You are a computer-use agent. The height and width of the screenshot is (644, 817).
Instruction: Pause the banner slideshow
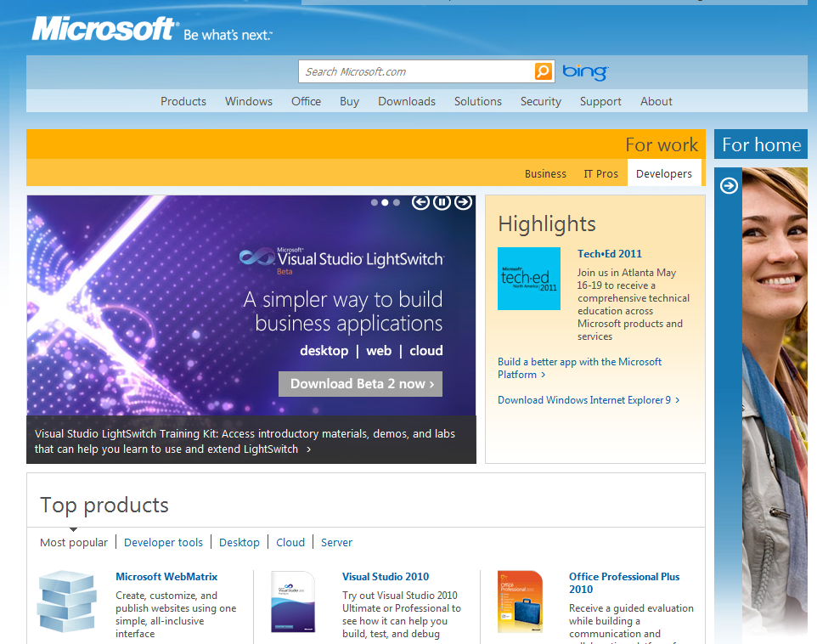pos(442,202)
